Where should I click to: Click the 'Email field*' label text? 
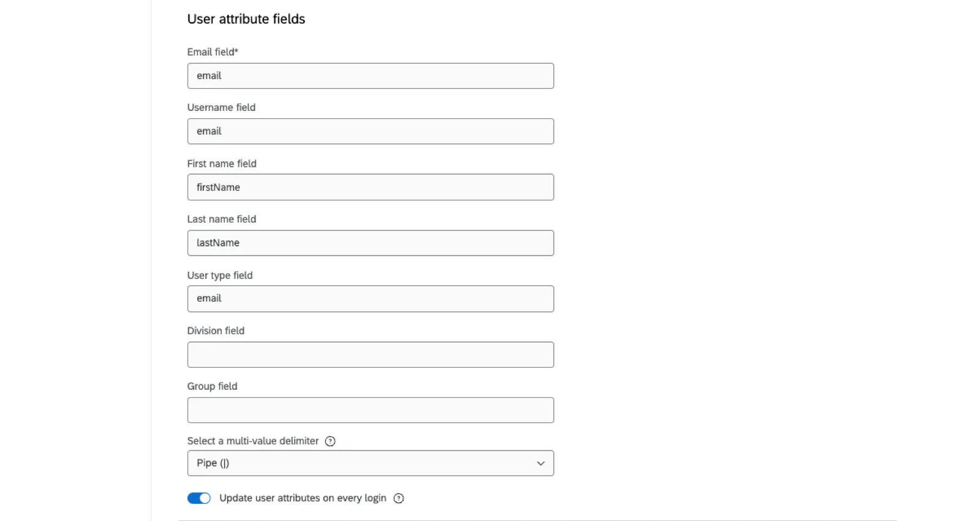[213, 52]
